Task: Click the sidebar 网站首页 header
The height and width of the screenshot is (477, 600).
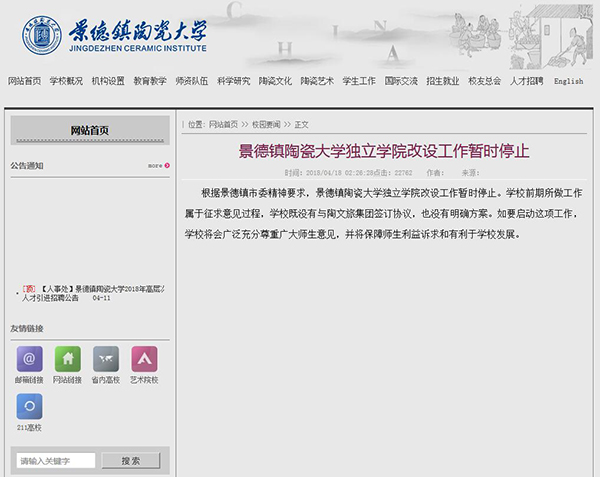Action: [90, 130]
